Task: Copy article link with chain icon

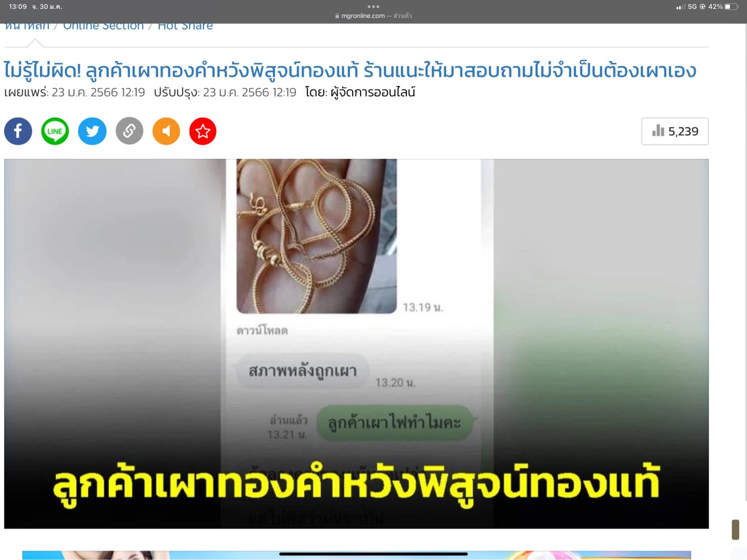Action: coord(129,131)
